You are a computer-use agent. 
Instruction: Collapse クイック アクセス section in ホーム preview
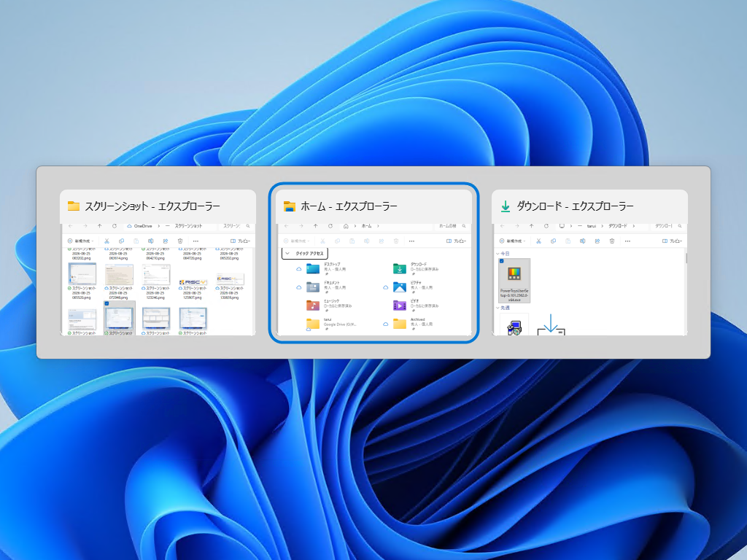pos(287,253)
